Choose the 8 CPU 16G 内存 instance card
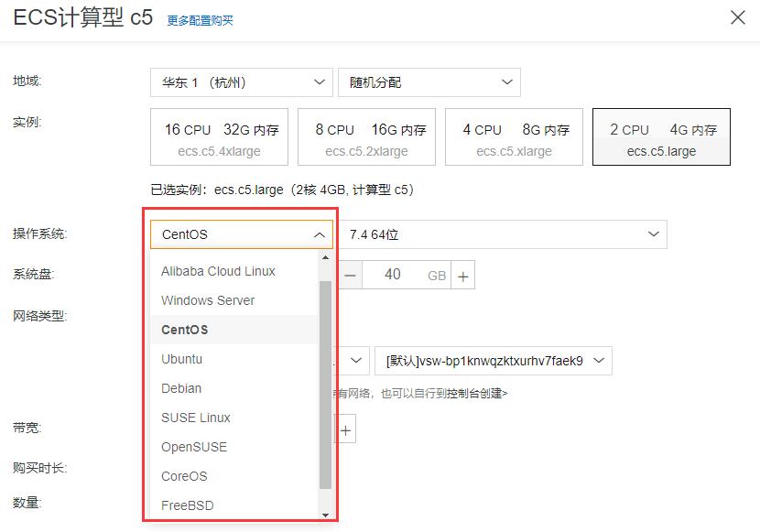The width and height of the screenshot is (760, 532). tap(366, 136)
